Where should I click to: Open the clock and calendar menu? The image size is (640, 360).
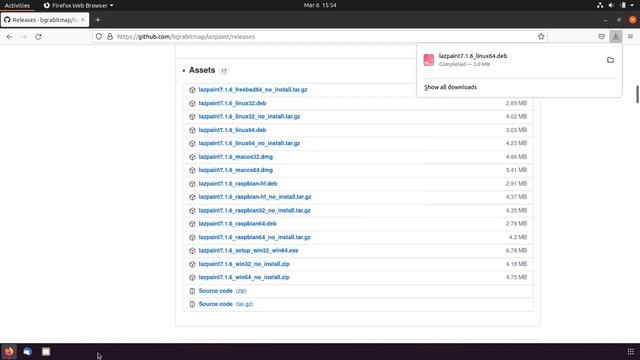click(320, 5)
